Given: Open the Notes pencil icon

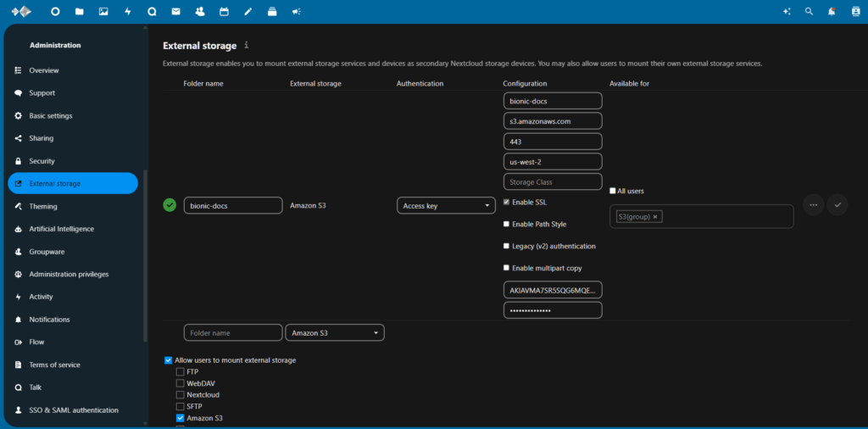Looking at the screenshot, I should click(248, 11).
